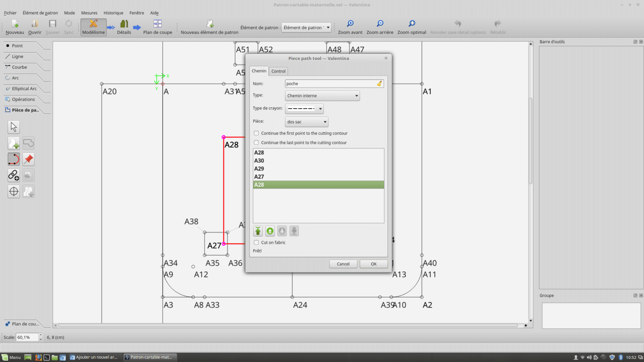644x362 pixels.
Task: Select A30 in the path points list
Action: click(259, 161)
